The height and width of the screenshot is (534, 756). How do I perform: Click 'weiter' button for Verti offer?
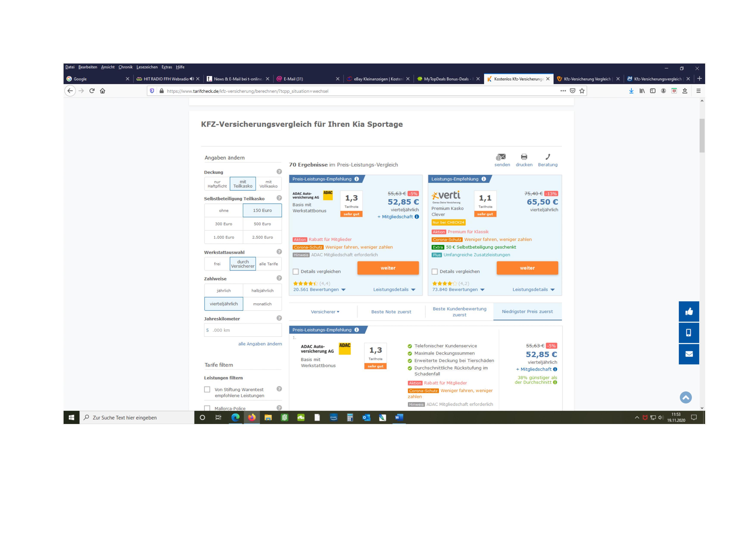click(527, 268)
